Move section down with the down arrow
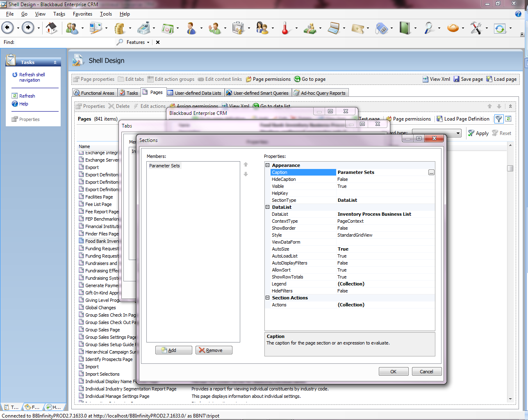 click(x=246, y=174)
